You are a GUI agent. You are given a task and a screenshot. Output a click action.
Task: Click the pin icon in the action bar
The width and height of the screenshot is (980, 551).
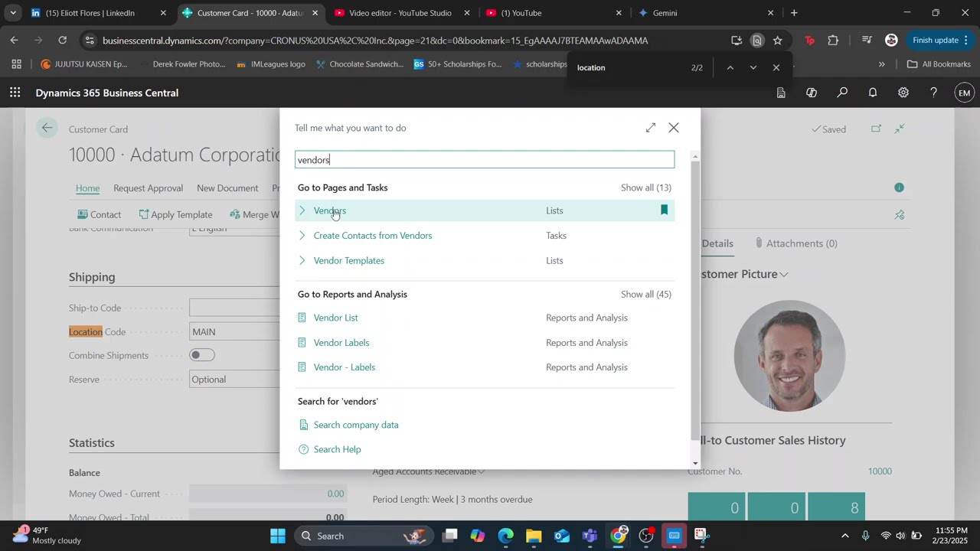pos(900,215)
